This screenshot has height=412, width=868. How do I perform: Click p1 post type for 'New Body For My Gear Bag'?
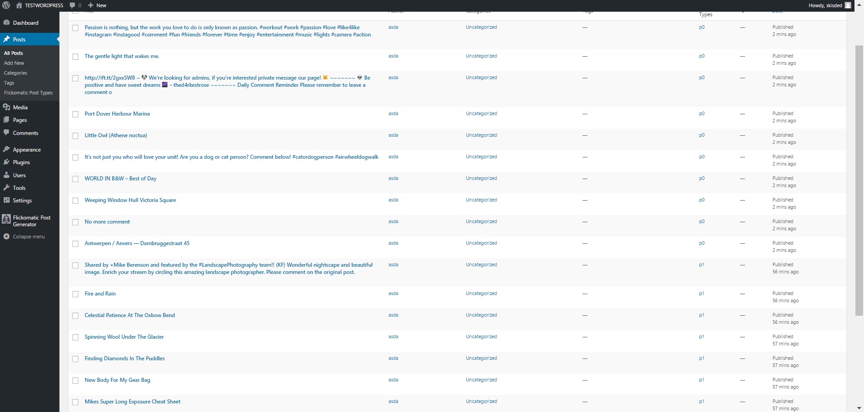coord(701,380)
